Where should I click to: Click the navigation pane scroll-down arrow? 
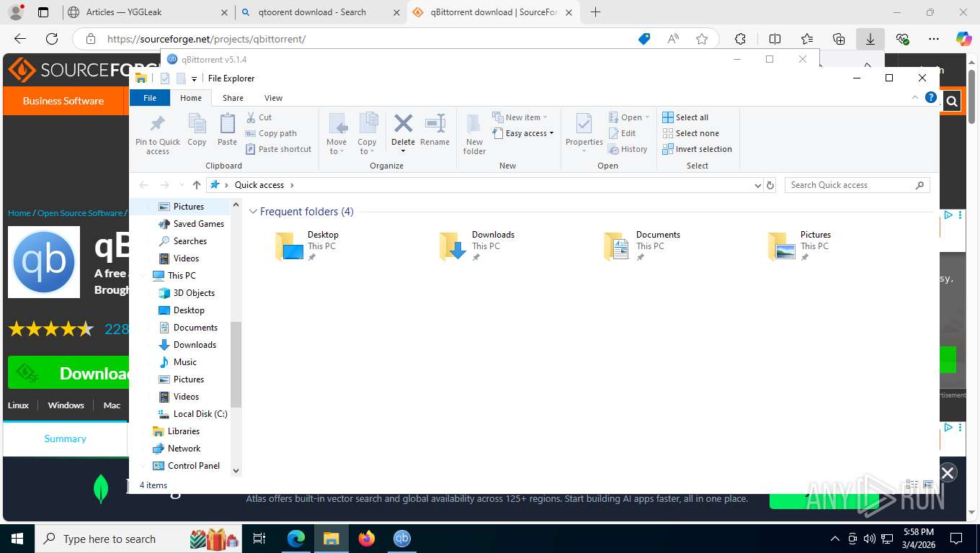236,470
